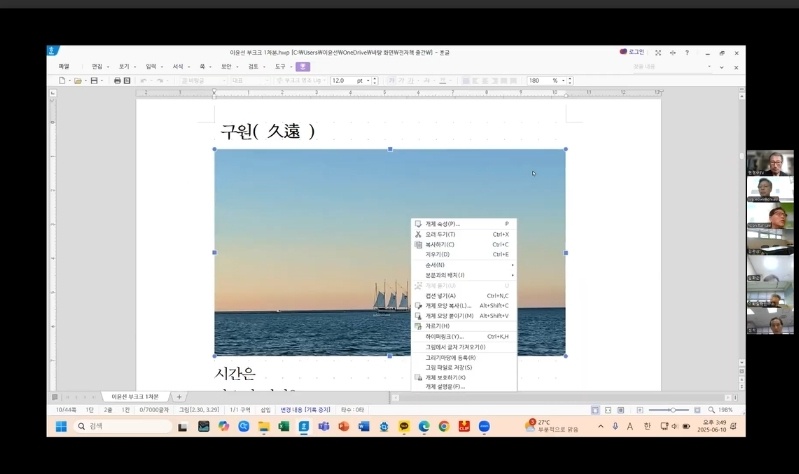The image size is (799, 474).
Task: Click the Save icon in toolbar
Action: (x=93, y=80)
